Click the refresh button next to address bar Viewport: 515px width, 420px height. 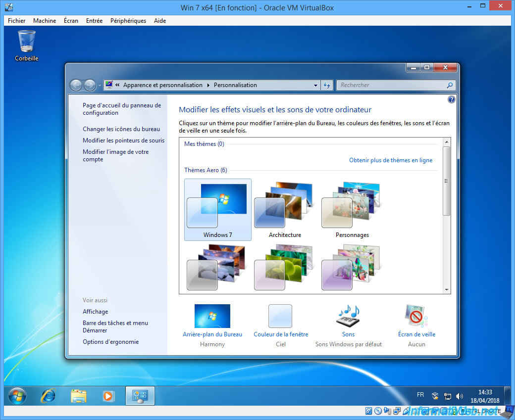coord(326,85)
